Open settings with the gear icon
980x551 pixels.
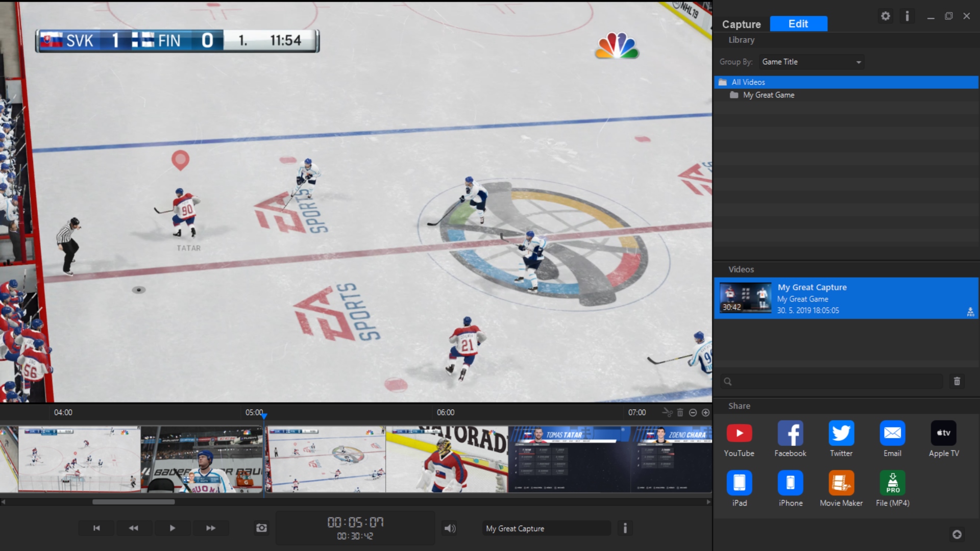point(886,16)
